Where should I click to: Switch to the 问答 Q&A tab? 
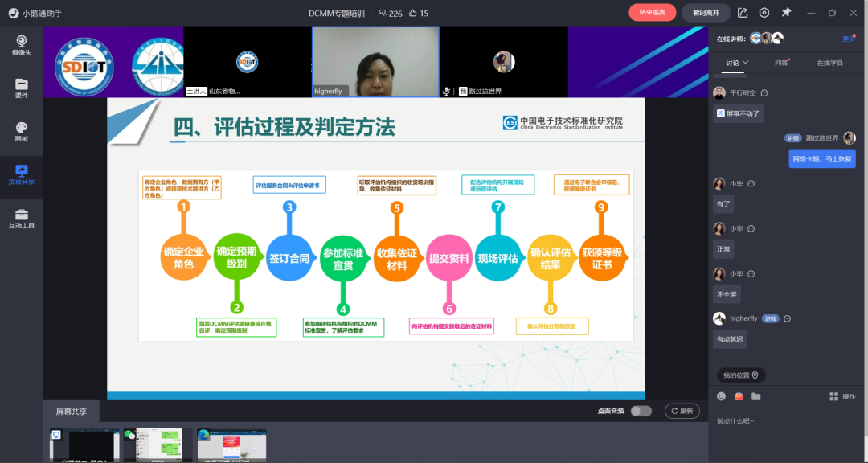tap(781, 63)
